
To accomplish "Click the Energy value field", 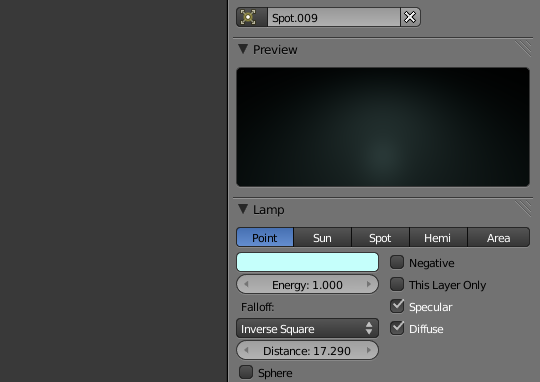I will point(307,285).
